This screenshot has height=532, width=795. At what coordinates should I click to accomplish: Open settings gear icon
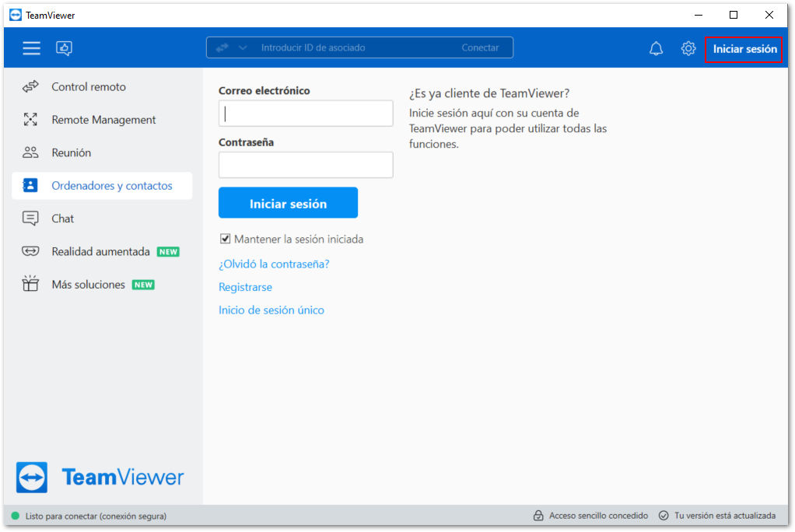688,49
